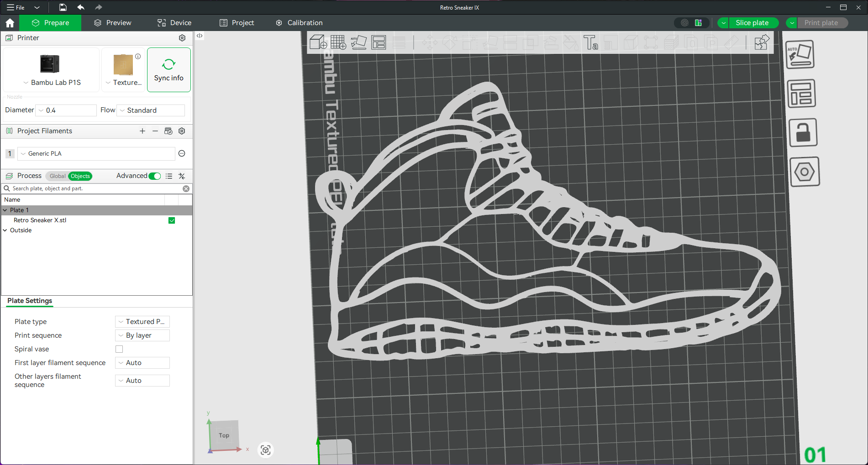The width and height of the screenshot is (868, 465).
Task: Click the plate lock icon
Action: 803,133
